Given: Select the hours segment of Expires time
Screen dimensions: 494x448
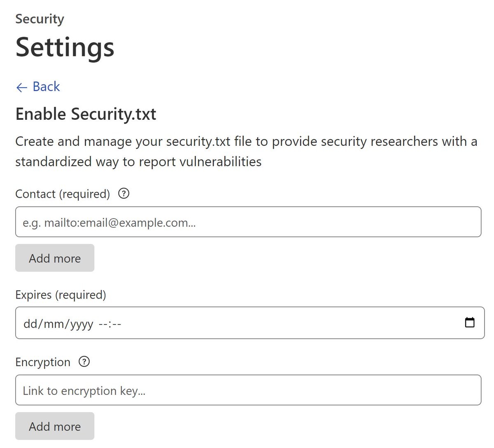Looking at the screenshot, I should click(103, 324).
